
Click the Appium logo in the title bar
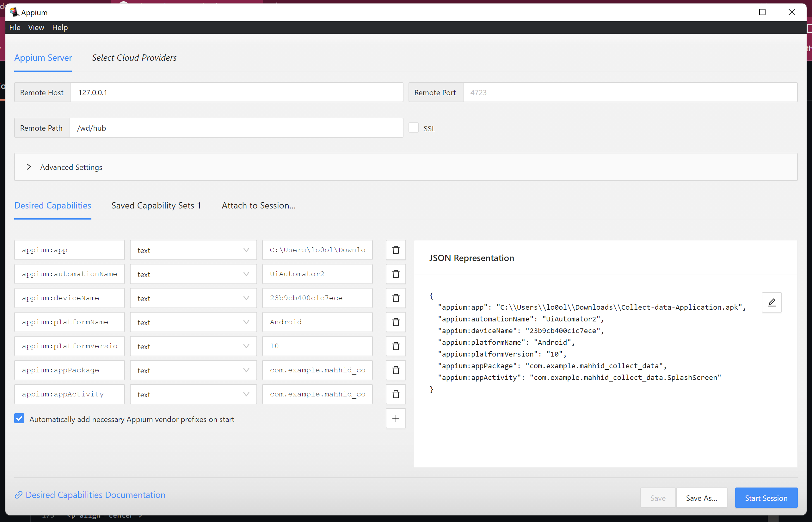coord(14,12)
